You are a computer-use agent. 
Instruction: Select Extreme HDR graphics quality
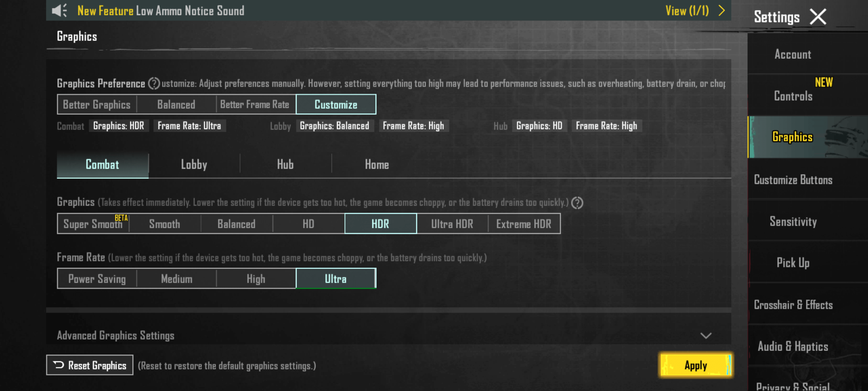[524, 224]
